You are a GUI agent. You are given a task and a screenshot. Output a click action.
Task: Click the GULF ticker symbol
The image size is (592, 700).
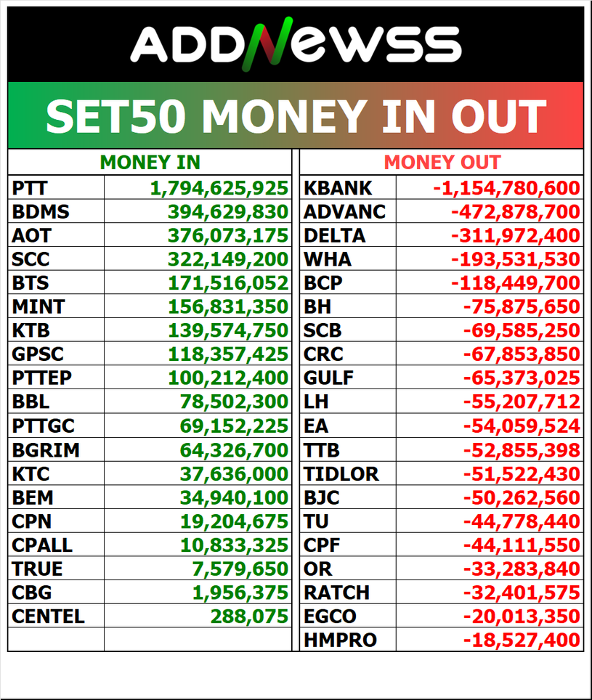tap(329, 378)
